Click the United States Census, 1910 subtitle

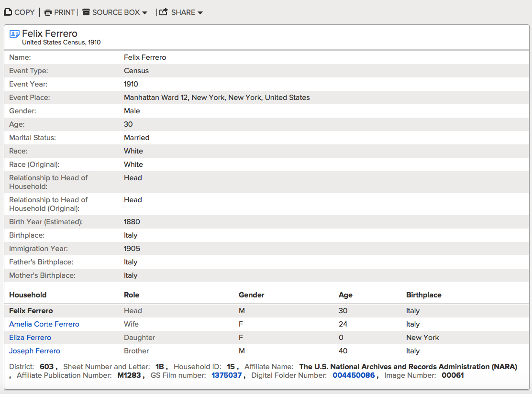pos(61,43)
